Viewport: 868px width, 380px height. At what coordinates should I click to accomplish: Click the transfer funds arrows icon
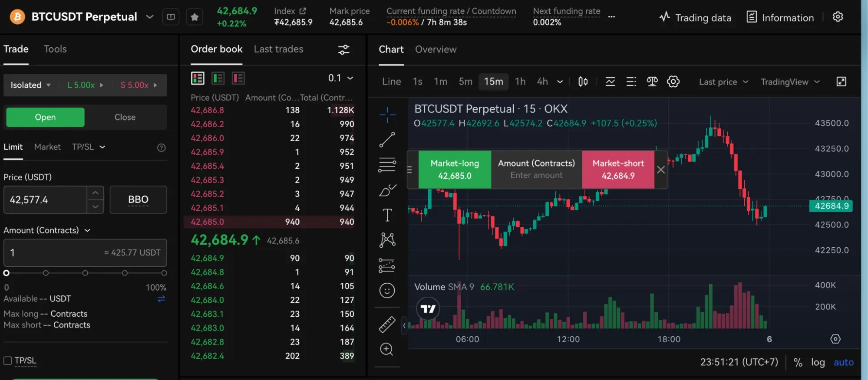click(x=162, y=299)
